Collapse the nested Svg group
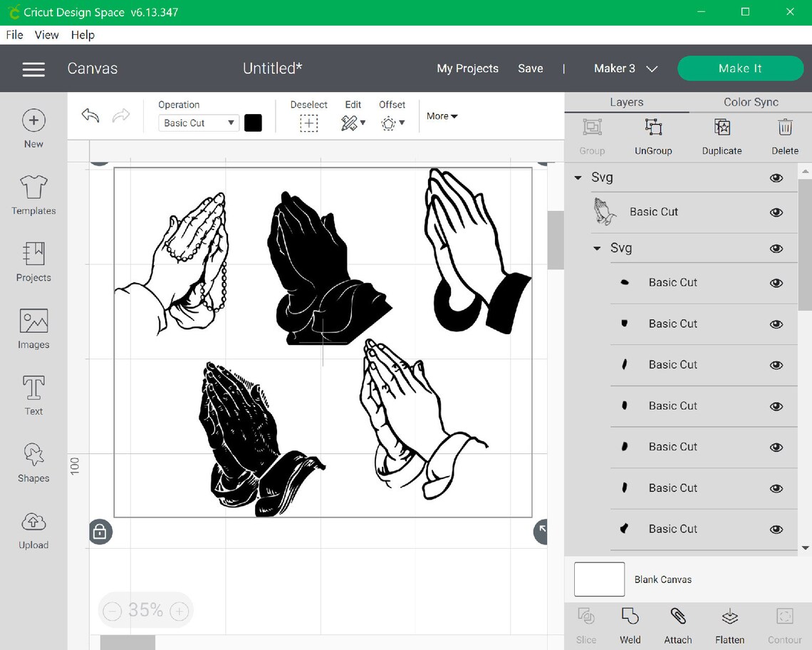 pyautogui.click(x=596, y=248)
